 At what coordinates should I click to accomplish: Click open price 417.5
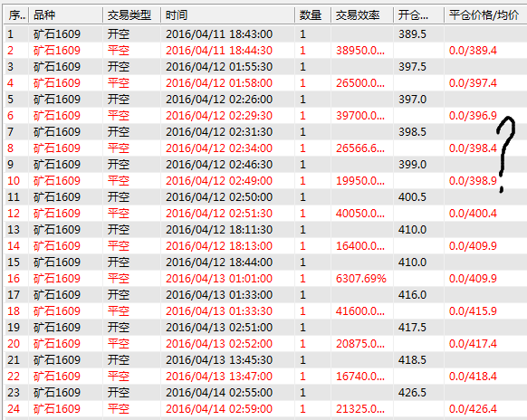(412, 328)
